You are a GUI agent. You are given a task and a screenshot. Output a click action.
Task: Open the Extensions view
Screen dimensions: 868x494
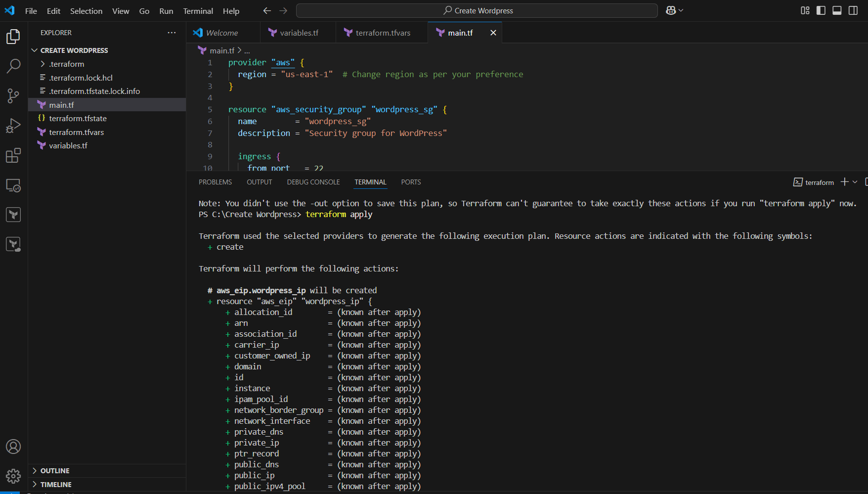13,155
